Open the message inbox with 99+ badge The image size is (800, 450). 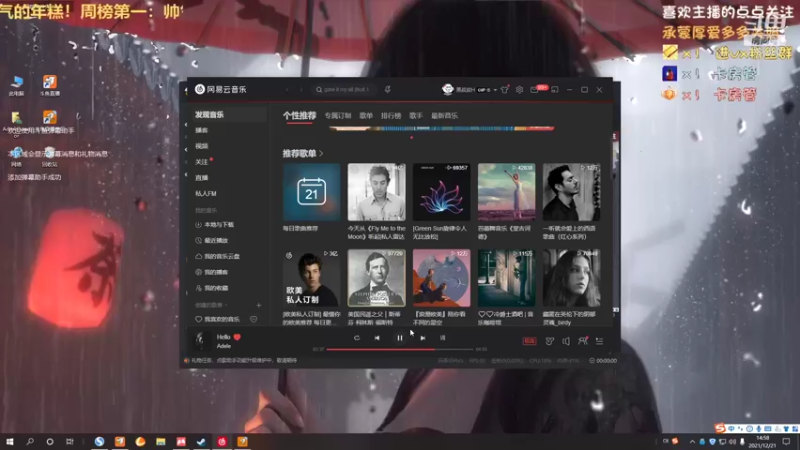click(535, 90)
